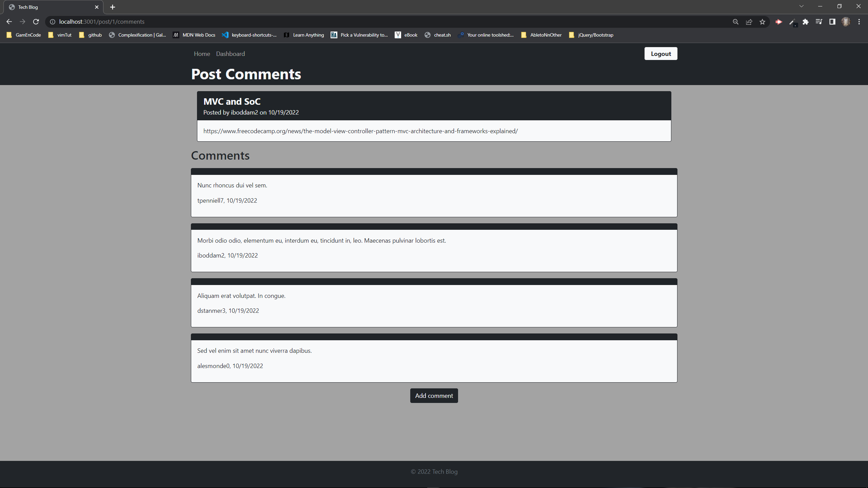Toggle the browser side panel icon
The width and height of the screenshot is (868, 488).
(832, 22)
